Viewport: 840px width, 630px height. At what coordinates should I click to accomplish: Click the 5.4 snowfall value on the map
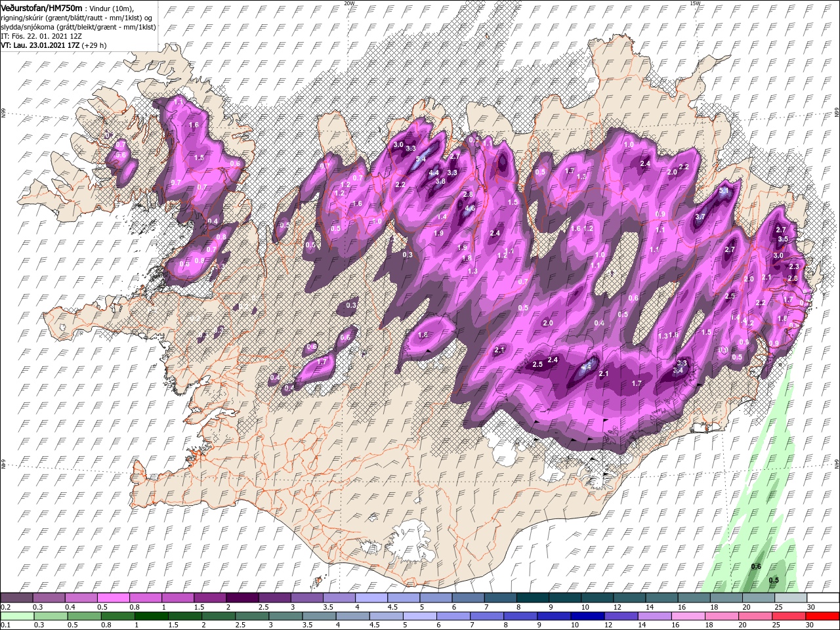421,159
